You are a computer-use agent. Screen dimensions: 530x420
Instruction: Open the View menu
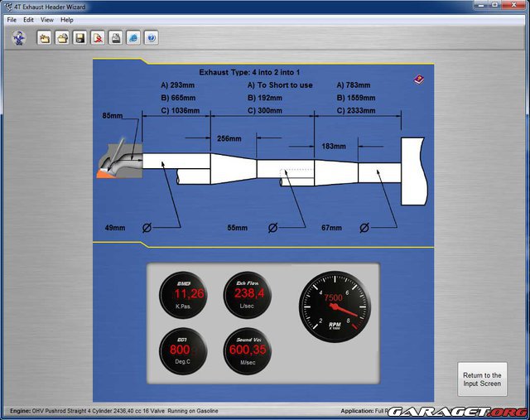(47, 19)
